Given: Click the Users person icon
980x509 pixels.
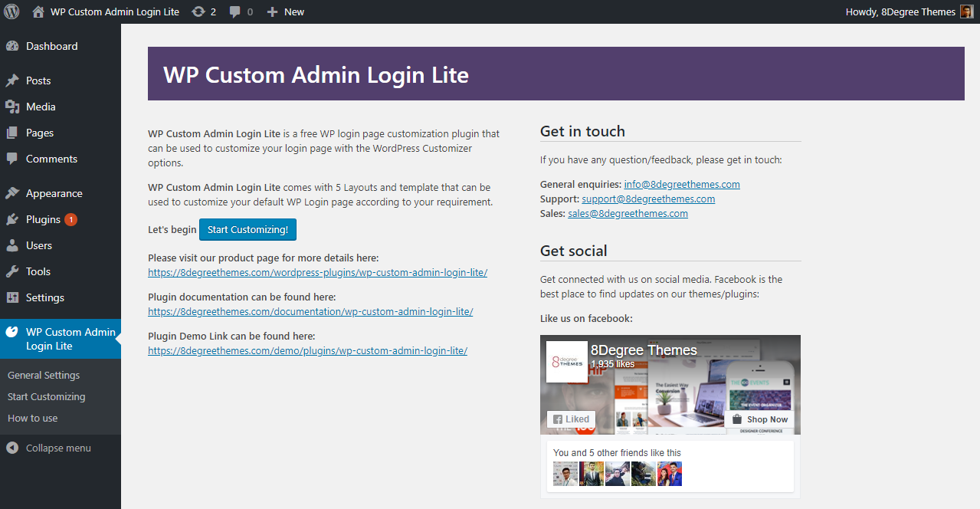Looking at the screenshot, I should click(x=12, y=245).
